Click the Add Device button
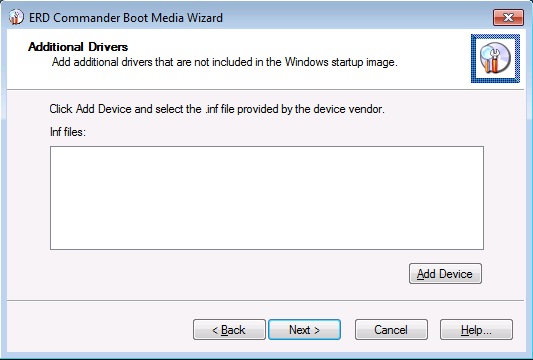The height and width of the screenshot is (360, 533). tap(445, 274)
